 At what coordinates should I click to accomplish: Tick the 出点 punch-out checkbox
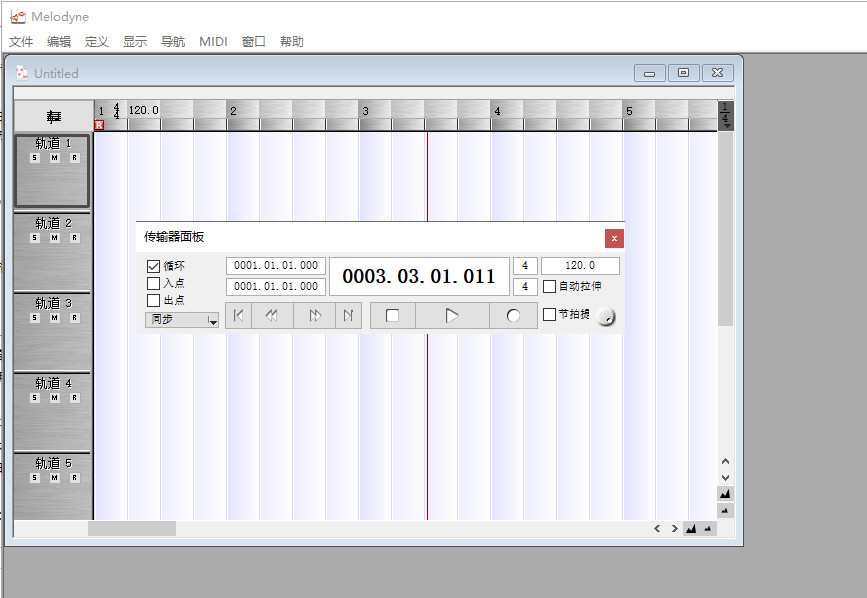(x=153, y=301)
